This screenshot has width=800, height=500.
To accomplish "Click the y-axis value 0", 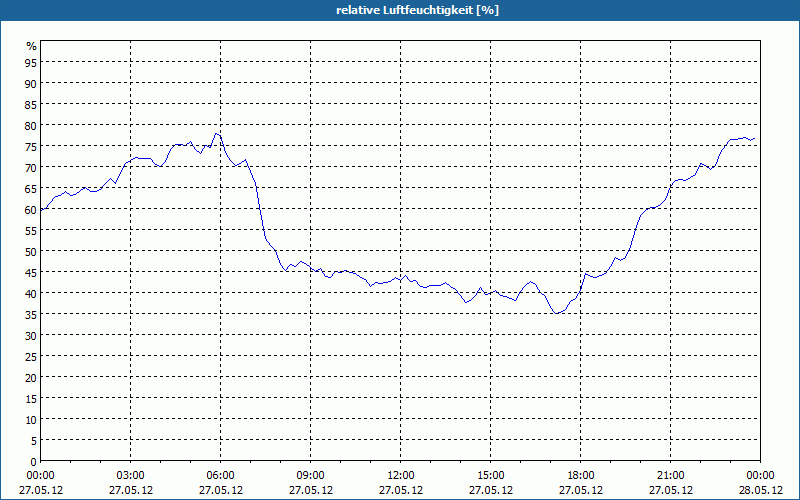I will [x=34, y=462].
